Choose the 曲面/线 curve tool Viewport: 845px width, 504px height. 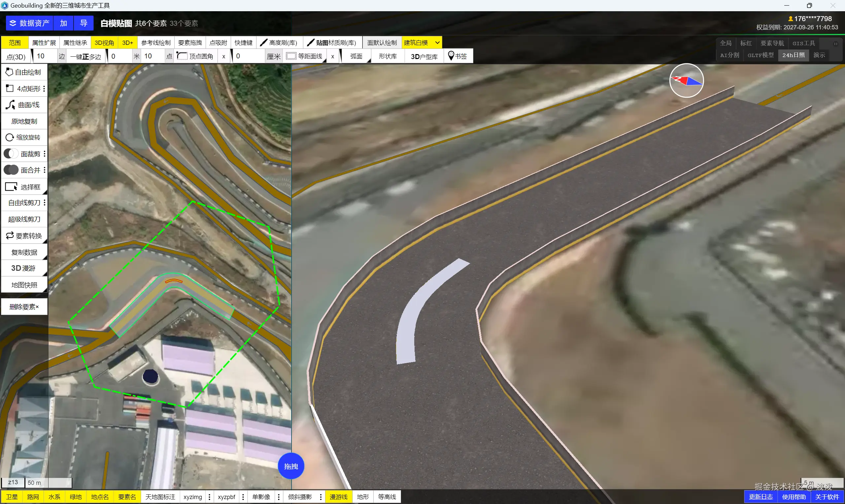coord(24,105)
